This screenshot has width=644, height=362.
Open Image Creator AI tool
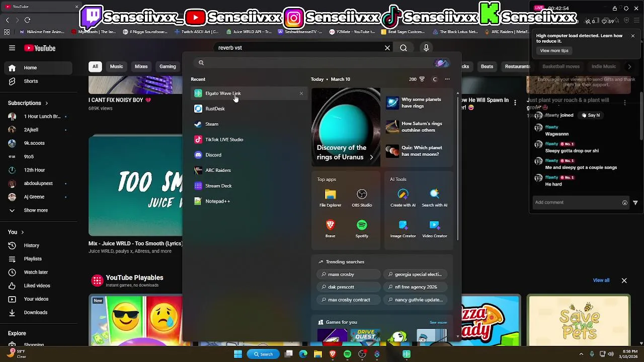[x=403, y=229]
